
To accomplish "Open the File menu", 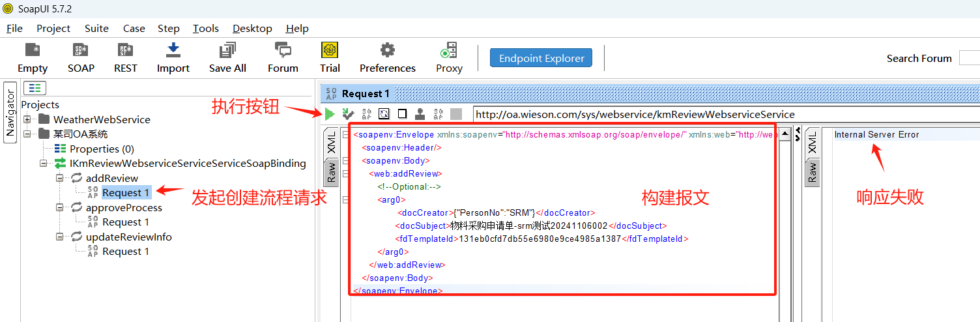I will [14, 28].
